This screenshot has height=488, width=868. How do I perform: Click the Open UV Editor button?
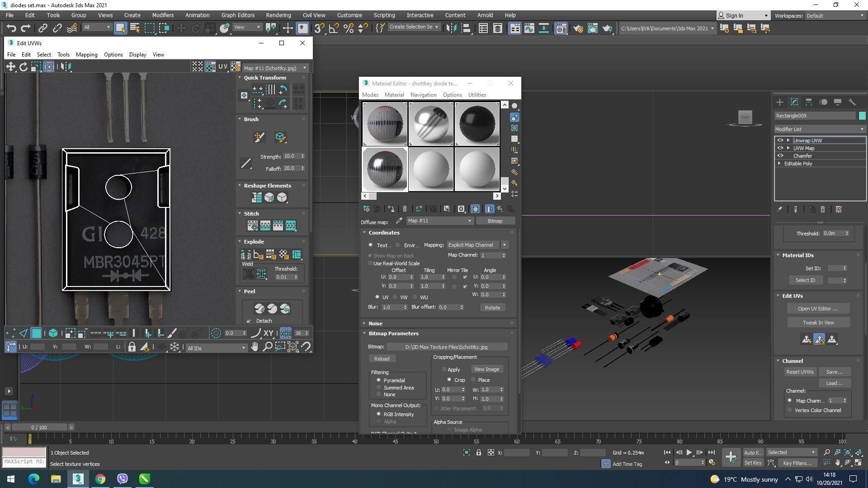click(817, 309)
